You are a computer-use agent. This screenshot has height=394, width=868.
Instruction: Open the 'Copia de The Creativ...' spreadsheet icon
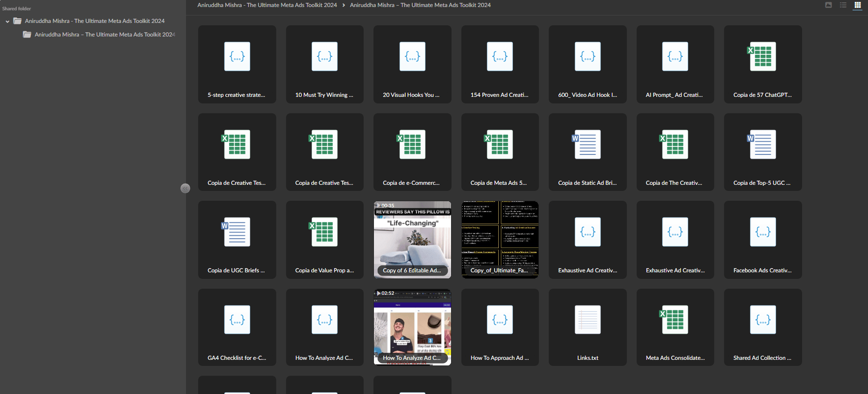[674, 145]
